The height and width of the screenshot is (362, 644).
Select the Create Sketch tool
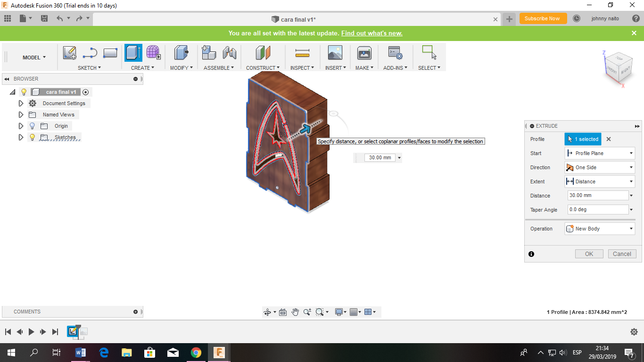click(x=70, y=53)
